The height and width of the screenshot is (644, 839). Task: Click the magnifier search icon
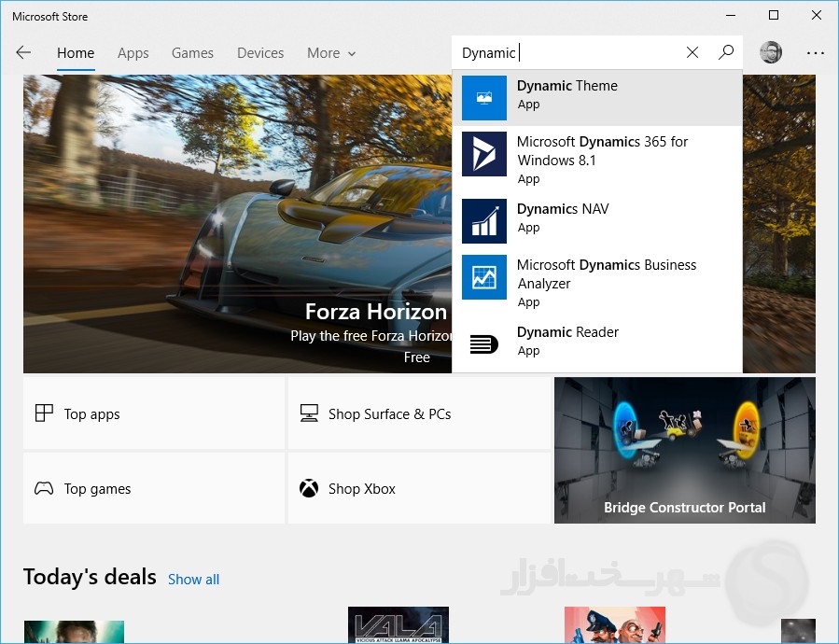[726, 53]
